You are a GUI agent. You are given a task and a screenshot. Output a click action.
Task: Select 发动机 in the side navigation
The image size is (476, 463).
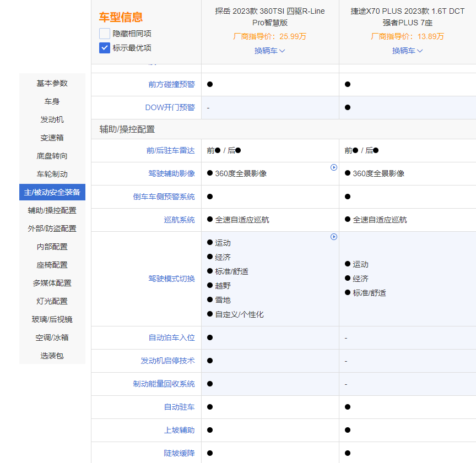pos(52,119)
